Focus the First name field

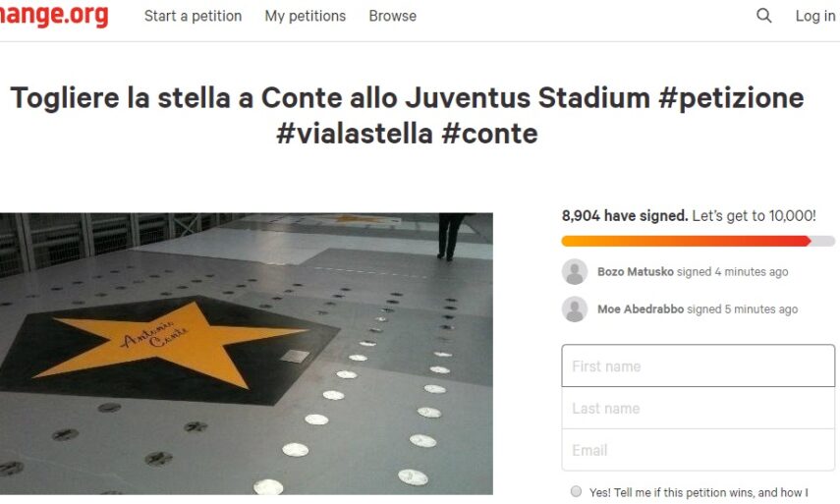698,366
